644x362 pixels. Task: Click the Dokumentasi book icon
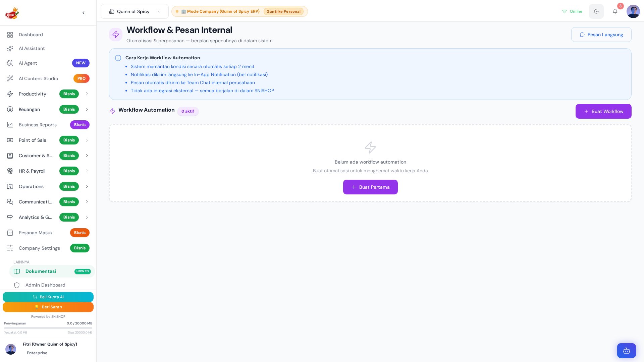coord(17,271)
